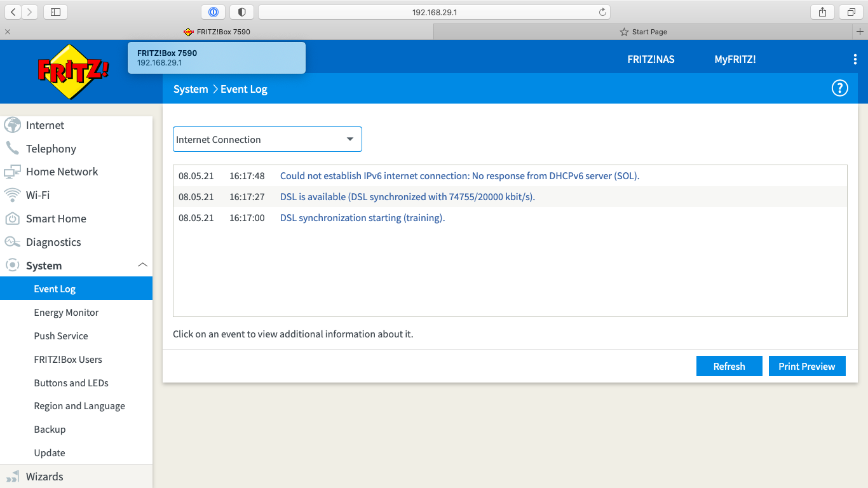868x488 pixels.
Task: Open the Smart Home section
Action: 56,219
